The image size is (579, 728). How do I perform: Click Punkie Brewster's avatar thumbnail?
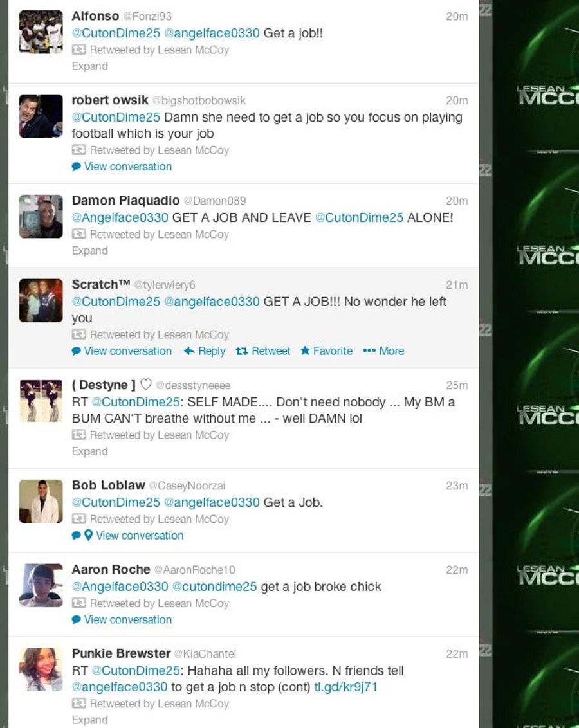click(x=41, y=669)
